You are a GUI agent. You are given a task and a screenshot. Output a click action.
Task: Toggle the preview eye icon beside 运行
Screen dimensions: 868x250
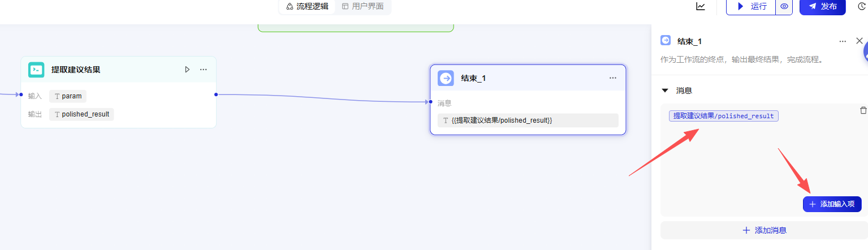(784, 7)
